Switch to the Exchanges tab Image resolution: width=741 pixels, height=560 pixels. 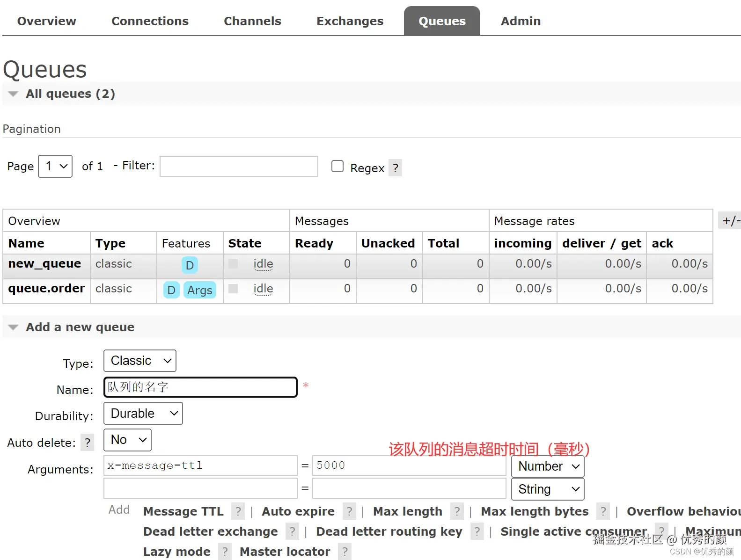tap(350, 21)
